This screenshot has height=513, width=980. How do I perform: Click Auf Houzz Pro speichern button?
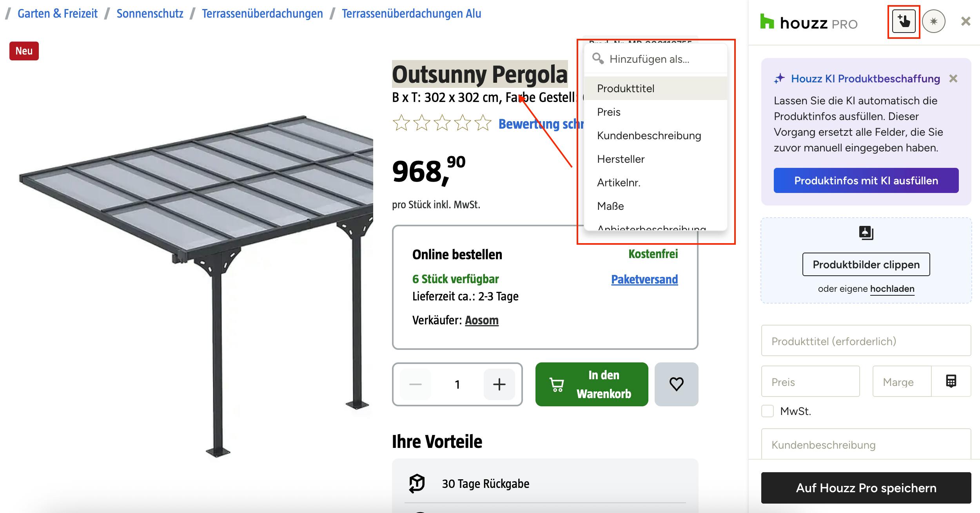pos(866,488)
